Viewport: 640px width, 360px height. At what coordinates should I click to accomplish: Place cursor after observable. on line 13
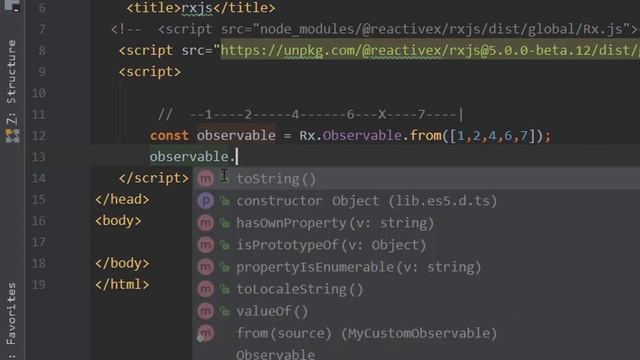[x=237, y=157]
